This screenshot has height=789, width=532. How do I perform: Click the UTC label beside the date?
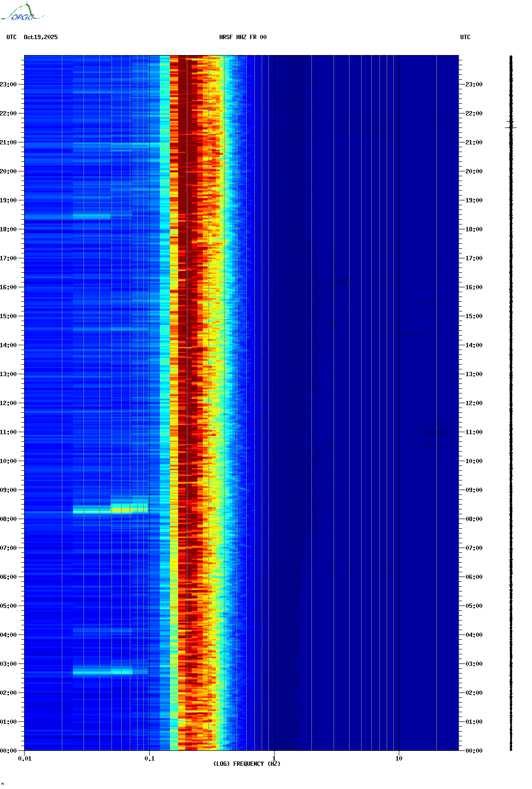pyautogui.click(x=12, y=37)
